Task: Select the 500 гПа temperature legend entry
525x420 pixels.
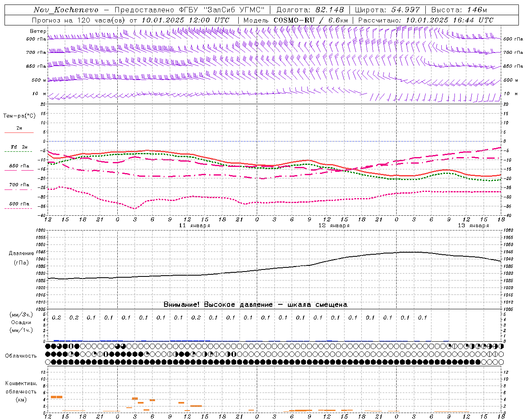Action: [19, 204]
